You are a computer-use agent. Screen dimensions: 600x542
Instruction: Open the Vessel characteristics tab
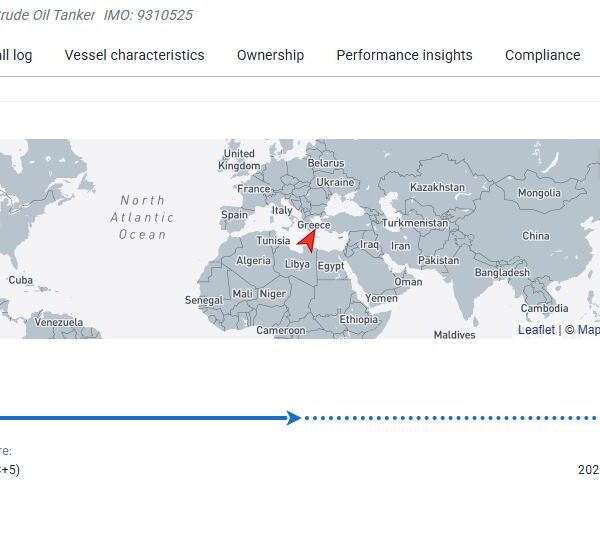click(134, 55)
